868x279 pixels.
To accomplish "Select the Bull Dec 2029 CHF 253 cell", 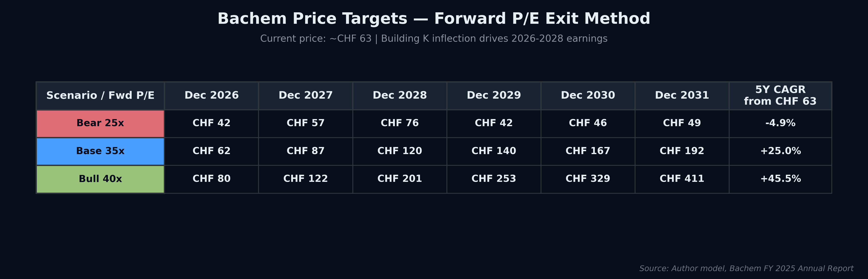I will (x=494, y=179).
